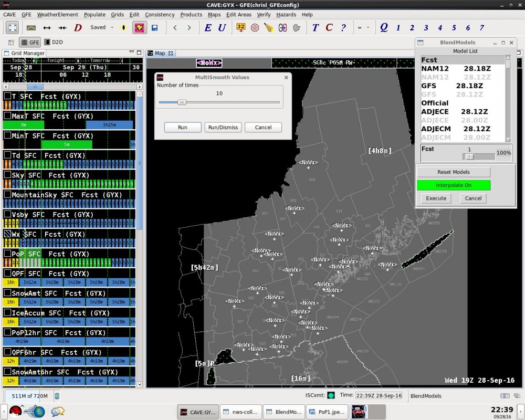
Task: Select the move/copy ovals tool icon
Action: coord(282,28)
